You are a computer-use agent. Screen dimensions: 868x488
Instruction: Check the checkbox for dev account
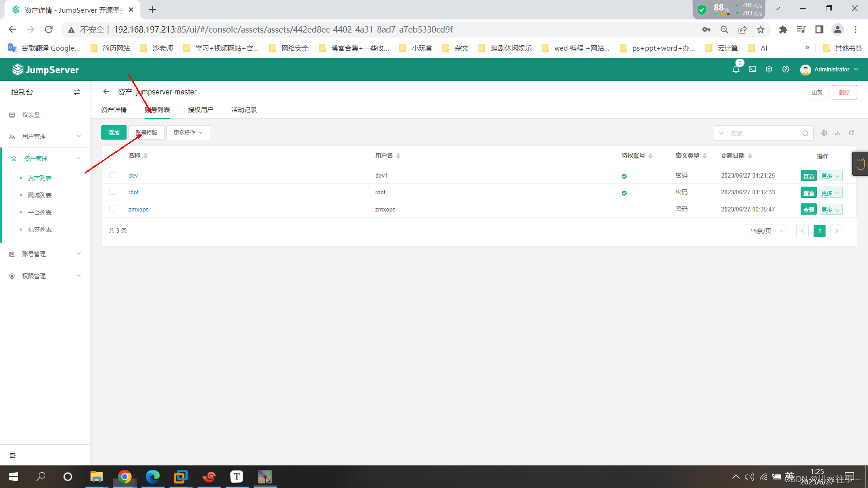pyautogui.click(x=113, y=175)
